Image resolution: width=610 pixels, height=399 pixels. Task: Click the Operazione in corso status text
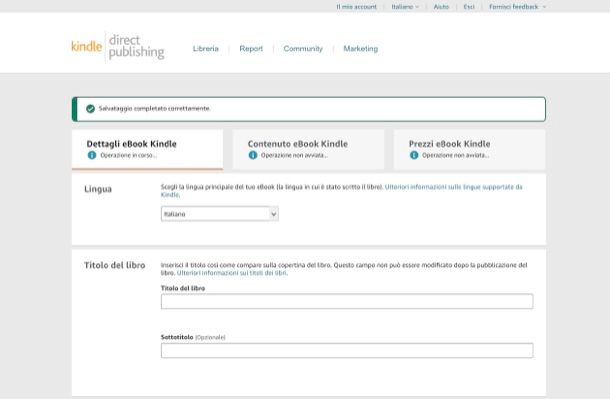tap(128, 155)
